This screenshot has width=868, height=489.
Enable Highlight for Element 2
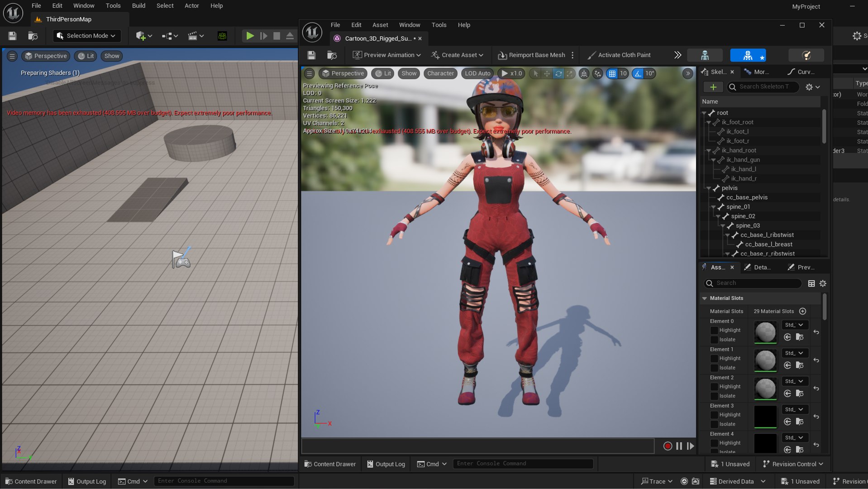click(x=714, y=387)
